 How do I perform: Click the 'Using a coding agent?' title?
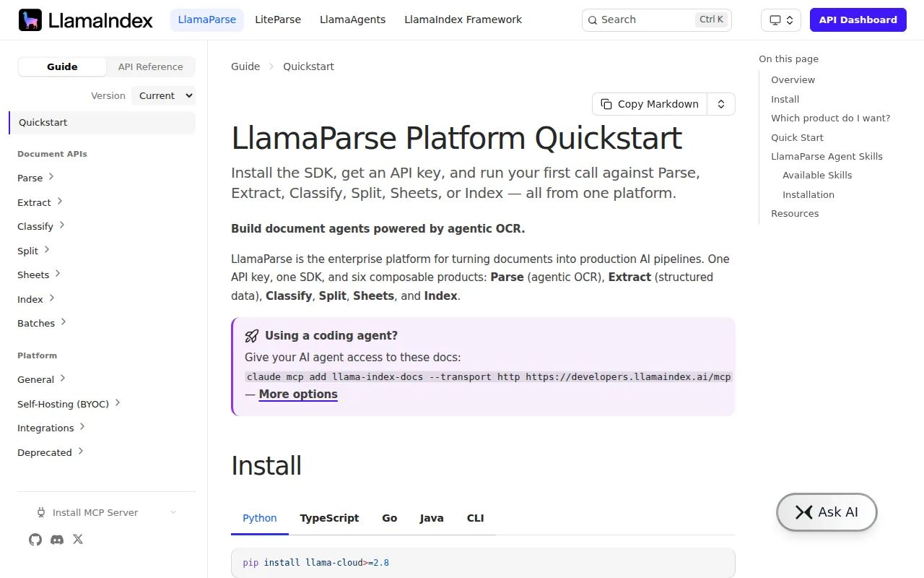pyautogui.click(x=331, y=336)
